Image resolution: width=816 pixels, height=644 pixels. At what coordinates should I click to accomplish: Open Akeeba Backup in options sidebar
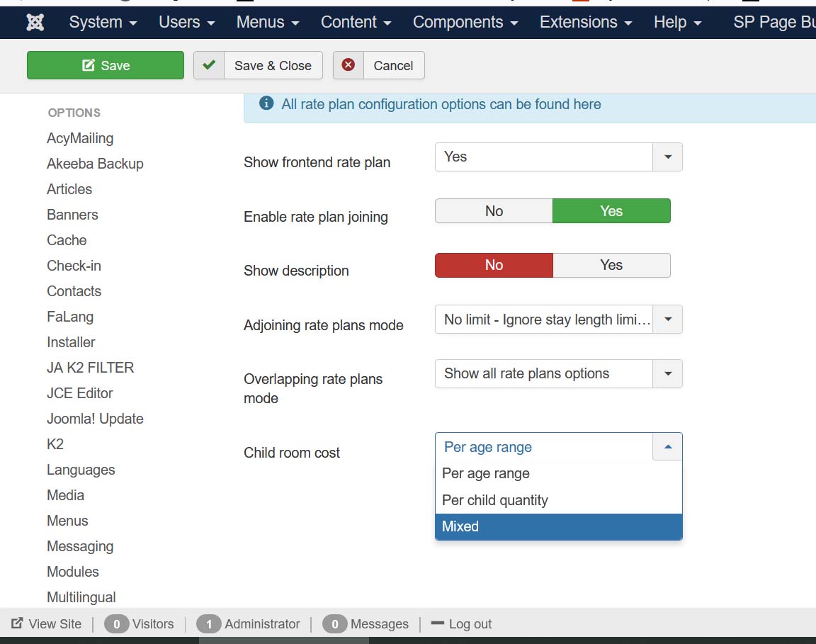(x=95, y=164)
